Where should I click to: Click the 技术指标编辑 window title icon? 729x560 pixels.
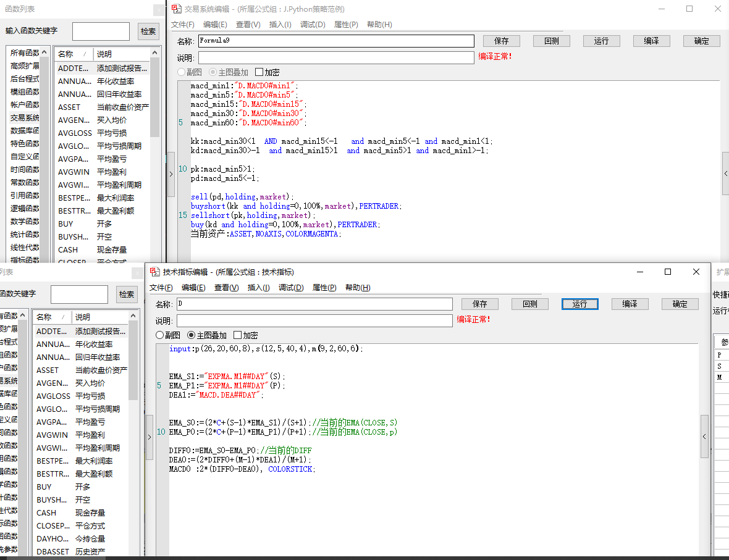pos(155,272)
